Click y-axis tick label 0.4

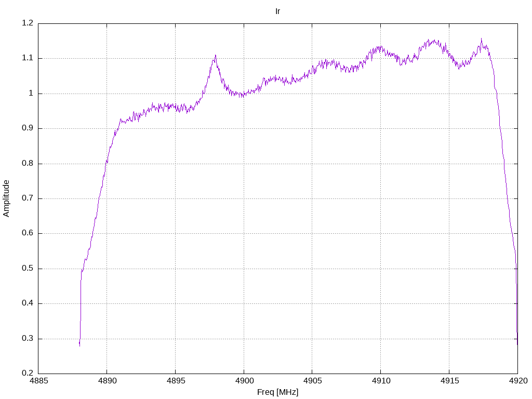pos(28,303)
